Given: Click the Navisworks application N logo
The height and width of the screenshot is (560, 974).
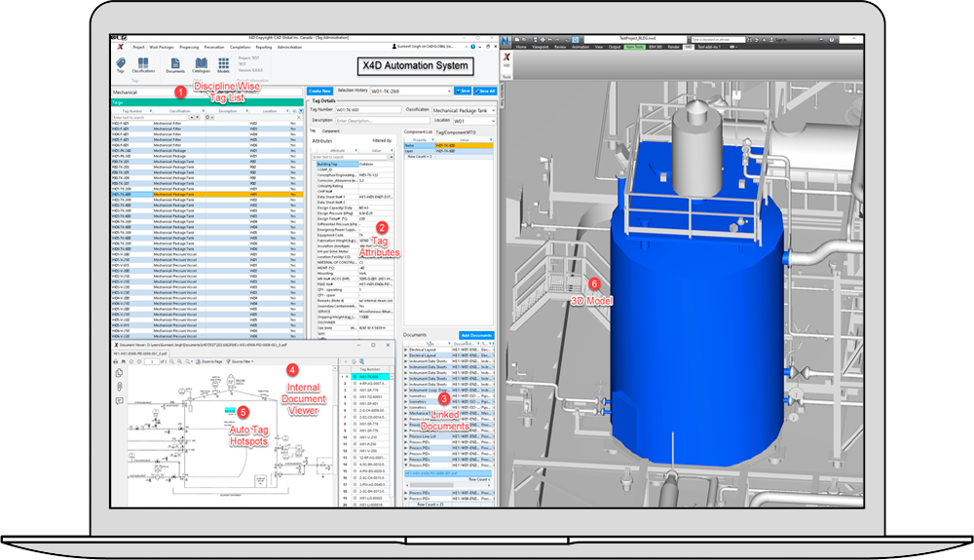Looking at the screenshot, I should (506, 40).
